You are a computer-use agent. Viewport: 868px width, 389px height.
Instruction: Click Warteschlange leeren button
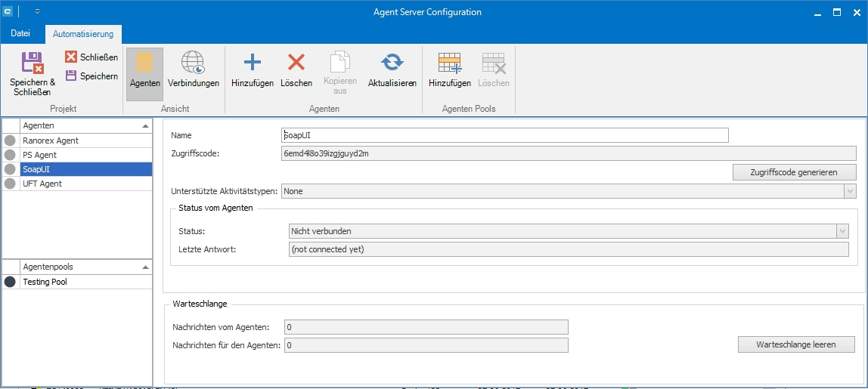coord(795,344)
